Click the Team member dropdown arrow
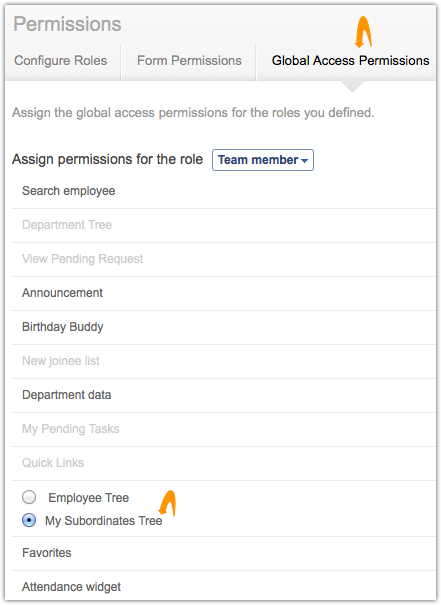Viewport: 441px width, 605px height. 304,161
